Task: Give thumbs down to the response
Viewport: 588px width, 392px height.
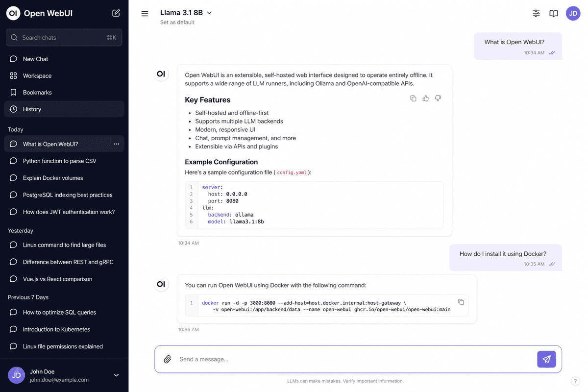Action: (x=438, y=98)
